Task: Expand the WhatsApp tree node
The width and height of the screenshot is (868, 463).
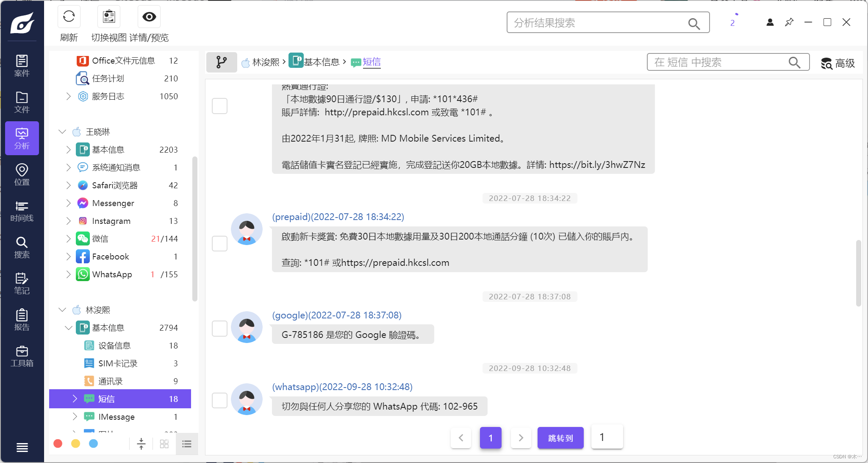Action: coord(68,274)
